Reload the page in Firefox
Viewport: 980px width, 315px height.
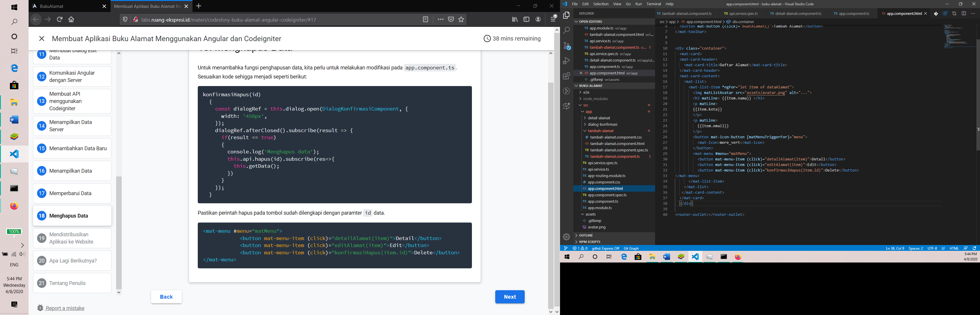(60, 20)
